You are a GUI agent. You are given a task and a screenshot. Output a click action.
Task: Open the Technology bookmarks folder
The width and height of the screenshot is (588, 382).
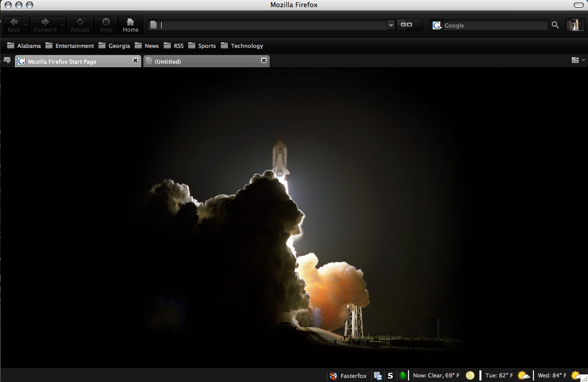tap(242, 46)
